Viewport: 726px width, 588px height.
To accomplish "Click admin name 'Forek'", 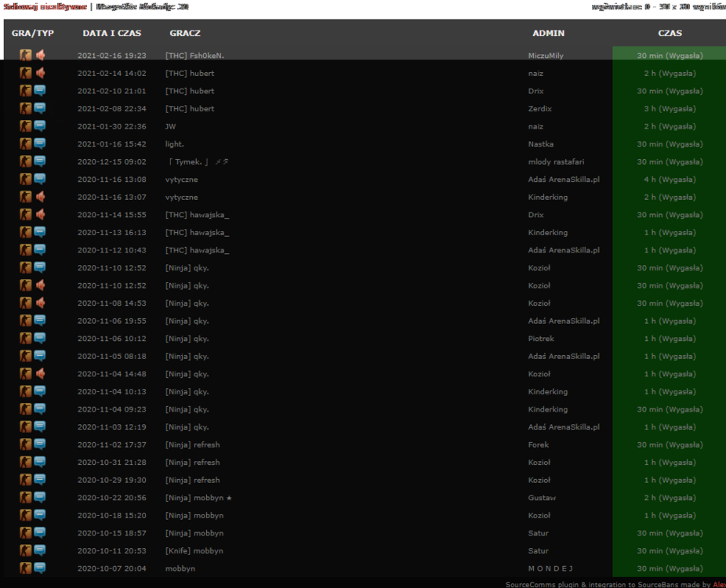I will [538, 445].
